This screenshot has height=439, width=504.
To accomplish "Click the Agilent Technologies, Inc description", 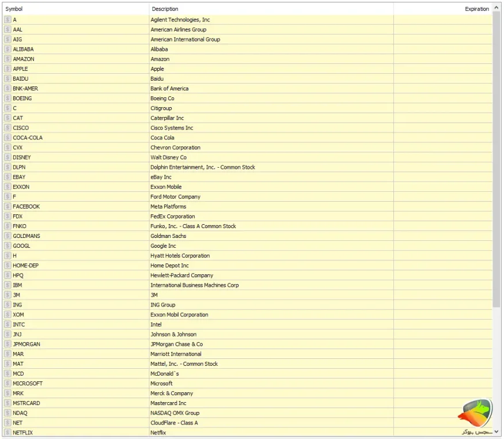I will [180, 20].
